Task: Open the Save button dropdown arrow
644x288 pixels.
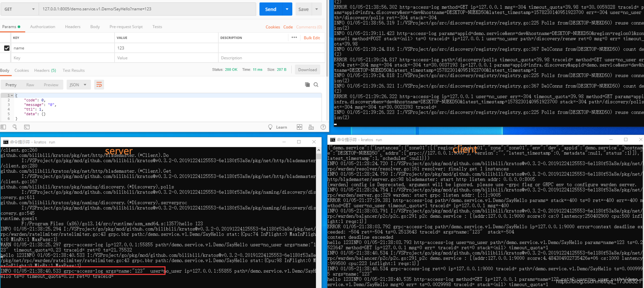Action: [317, 9]
